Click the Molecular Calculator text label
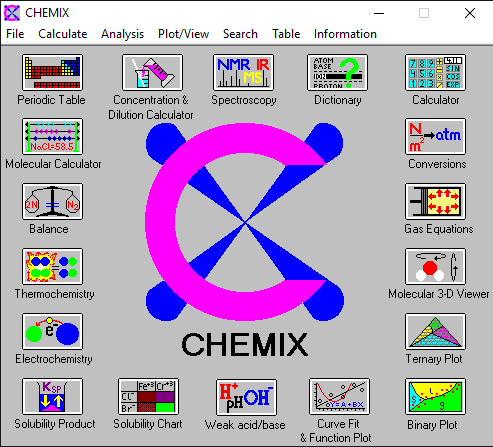Image resolution: width=493 pixels, height=447 pixels. (x=53, y=164)
